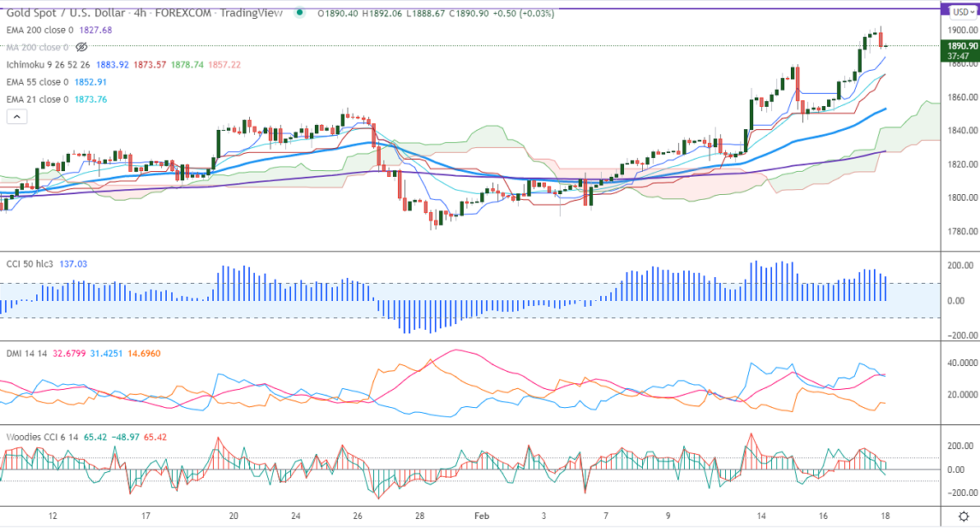Click the DMI value 32.6799
The width and height of the screenshot is (980, 528).
tap(69, 354)
